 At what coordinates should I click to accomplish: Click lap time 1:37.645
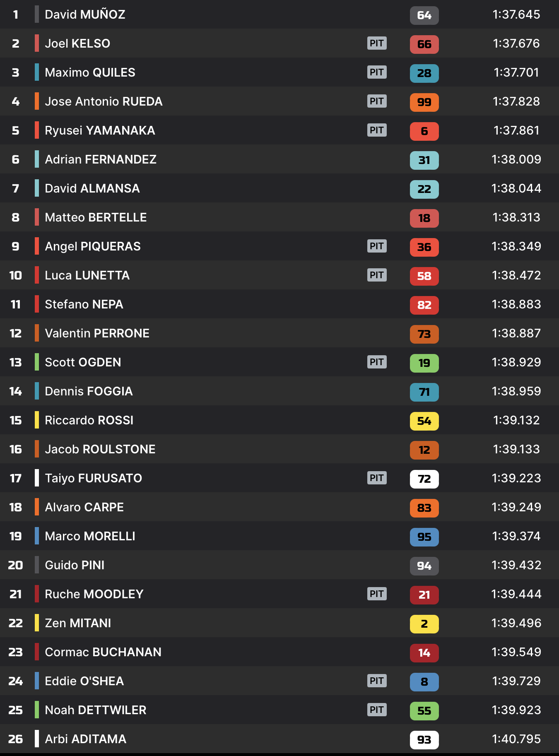(x=516, y=14)
